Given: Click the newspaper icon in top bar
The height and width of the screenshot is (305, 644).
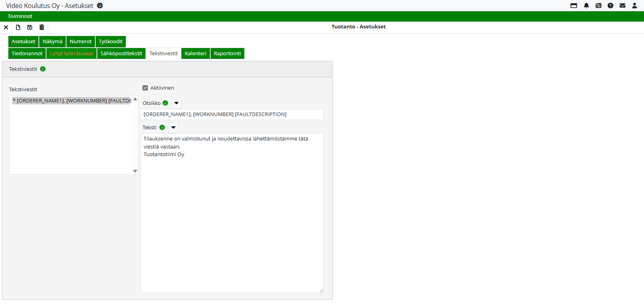Looking at the screenshot, I should [598, 6].
